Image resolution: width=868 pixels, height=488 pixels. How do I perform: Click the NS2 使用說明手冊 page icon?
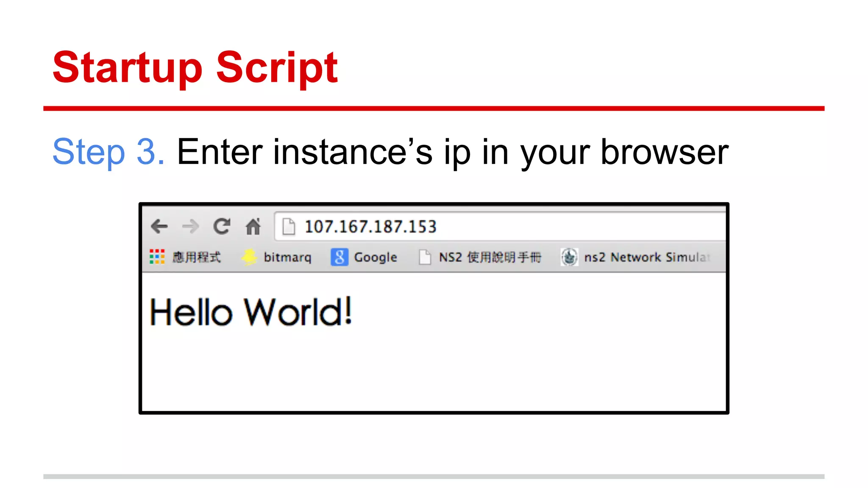pyautogui.click(x=425, y=257)
